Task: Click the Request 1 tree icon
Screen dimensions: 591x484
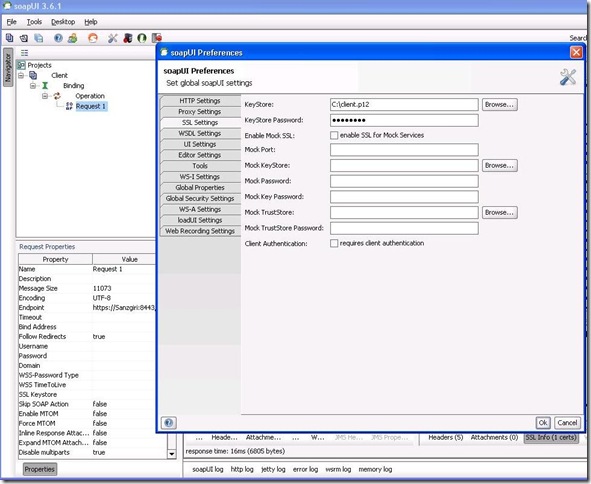Action: pos(69,106)
